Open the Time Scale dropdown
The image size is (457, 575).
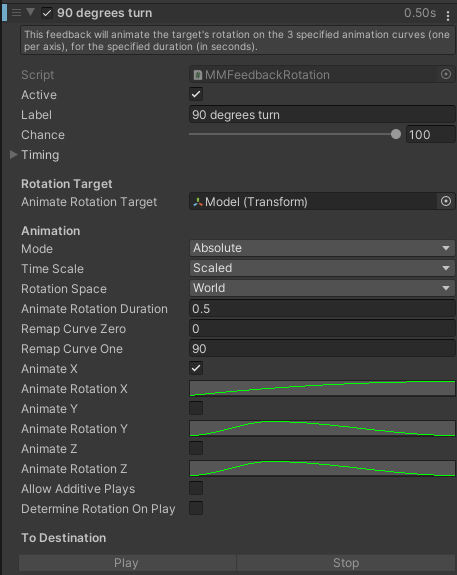322,268
